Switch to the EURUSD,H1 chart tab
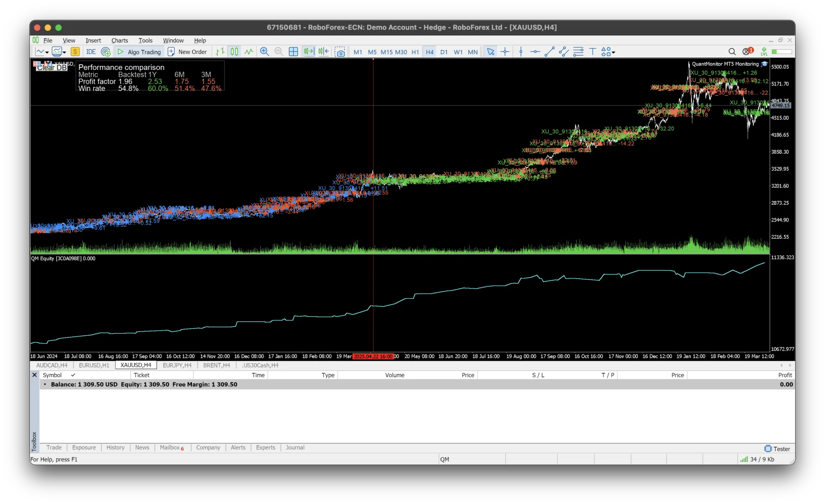This screenshot has height=504, width=825. 94,365
